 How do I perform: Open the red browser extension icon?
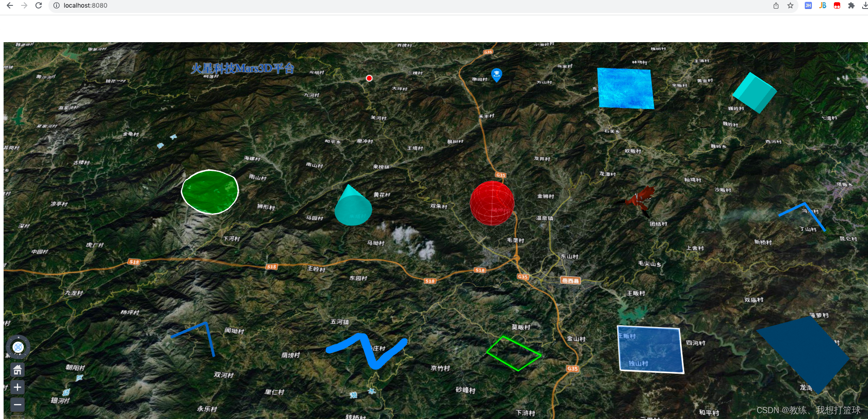point(837,5)
